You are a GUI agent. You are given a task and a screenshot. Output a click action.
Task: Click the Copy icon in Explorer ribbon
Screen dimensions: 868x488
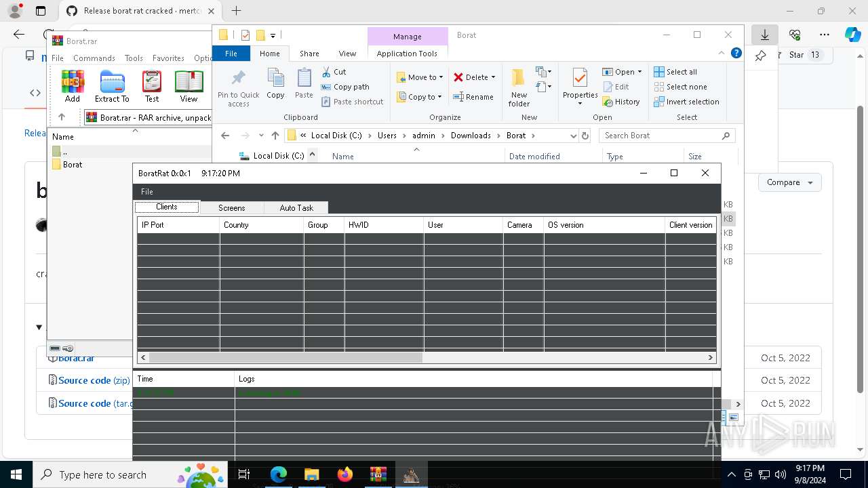275,84
